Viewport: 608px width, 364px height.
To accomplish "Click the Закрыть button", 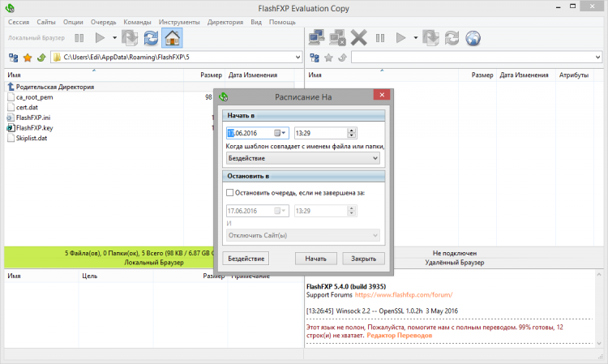I will 363,259.
